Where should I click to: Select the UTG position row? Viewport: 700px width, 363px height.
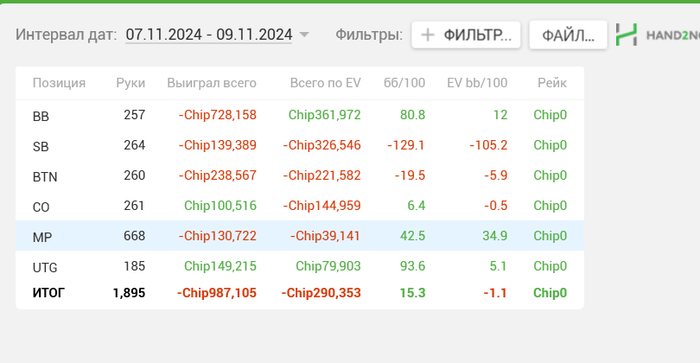click(x=300, y=266)
